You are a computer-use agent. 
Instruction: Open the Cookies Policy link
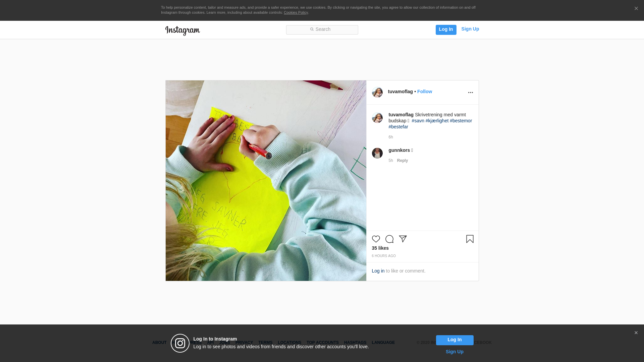click(x=296, y=12)
